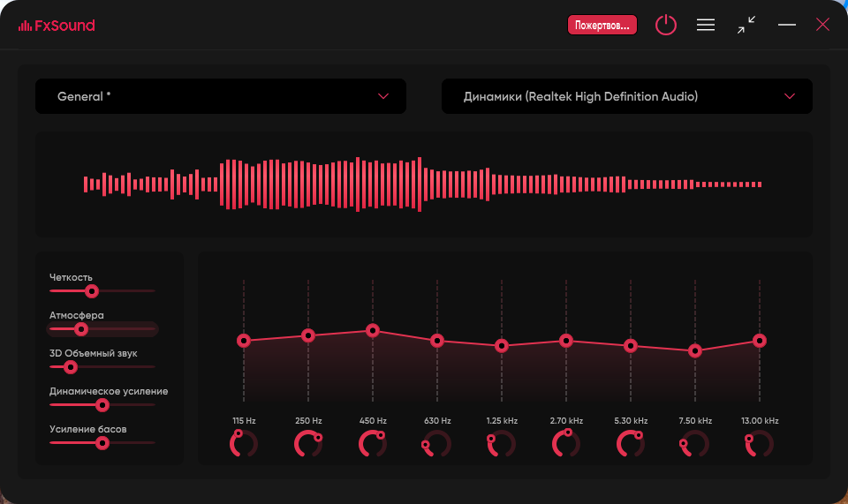Minimize the FxSound window
This screenshot has height=504, width=848.
coord(786,25)
